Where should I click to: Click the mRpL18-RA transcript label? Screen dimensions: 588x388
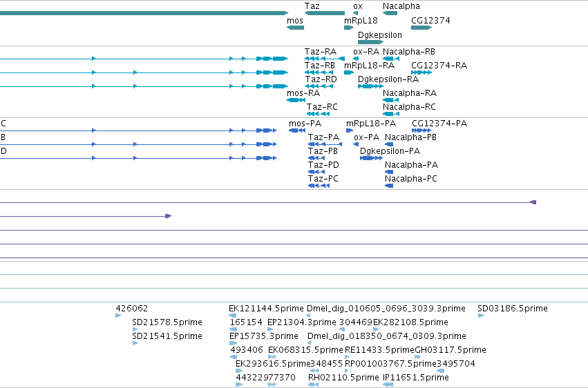(x=370, y=66)
